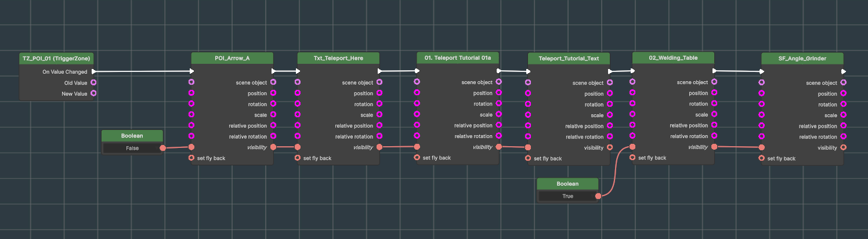Open the Boolean False value field

pos(131,148)
